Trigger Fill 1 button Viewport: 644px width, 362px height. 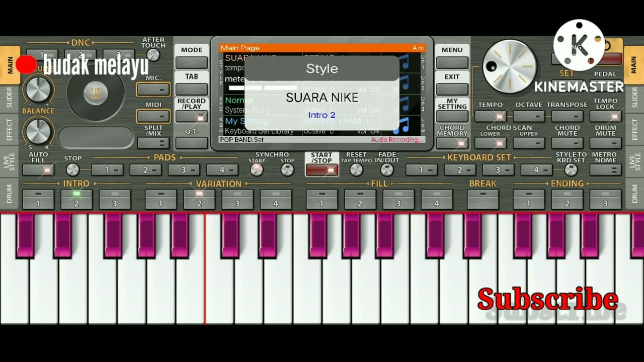(x=322, y=199)
